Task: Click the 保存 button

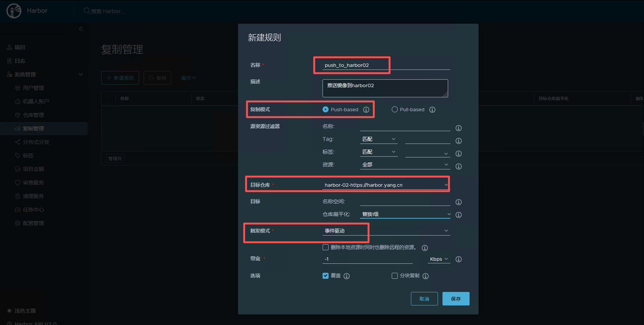Action: (456, 299)
